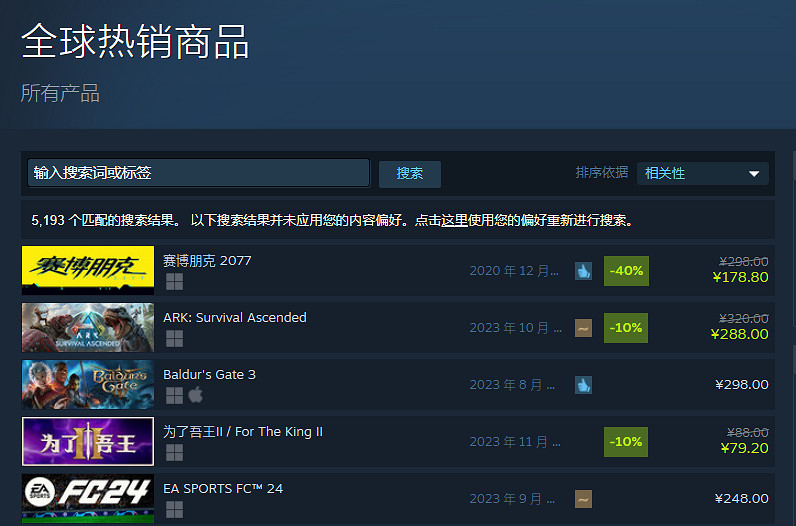Click the mixed review icon for ARK: Survival Ascended
796x526 pixels.
pyautogui.click(x=583, y=328)
